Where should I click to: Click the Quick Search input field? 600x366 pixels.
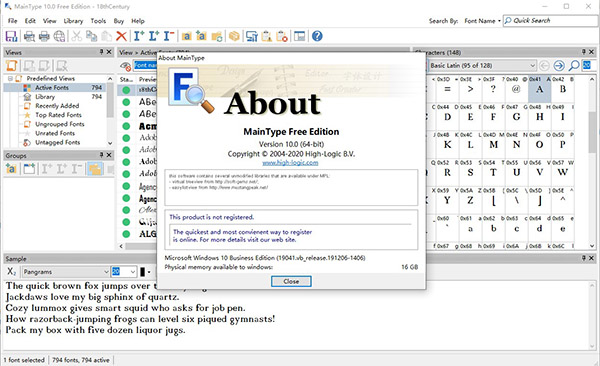point(550,21)
